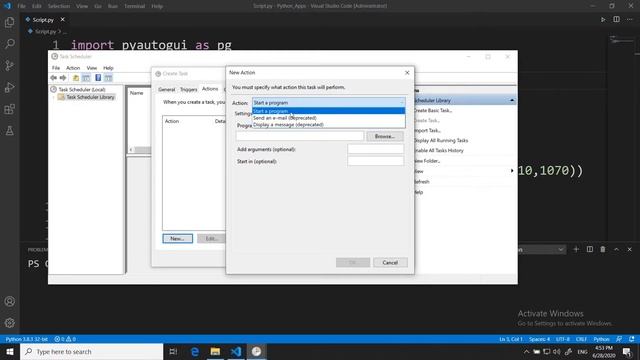Click Display All Running Tasks link
The image size is (640, 360).
click(x=441, y=140)
